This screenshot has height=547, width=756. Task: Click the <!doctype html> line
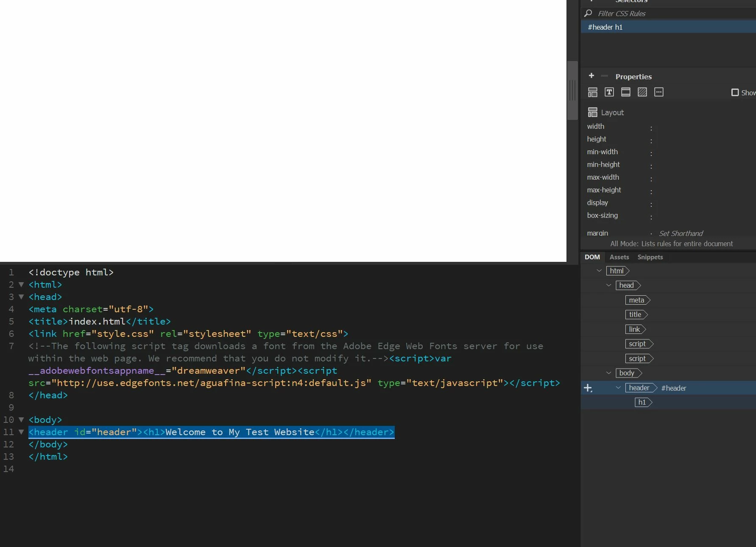[x=71, y=272]
